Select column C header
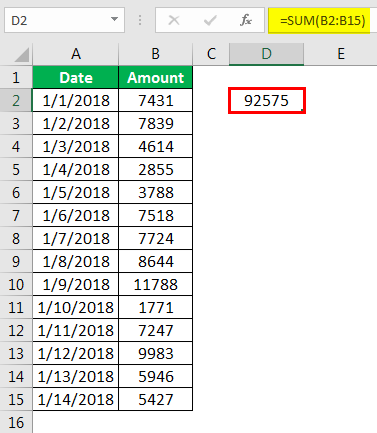Image resolution: width=377 pixels, height=433 pixels. (x=211, y=54)
